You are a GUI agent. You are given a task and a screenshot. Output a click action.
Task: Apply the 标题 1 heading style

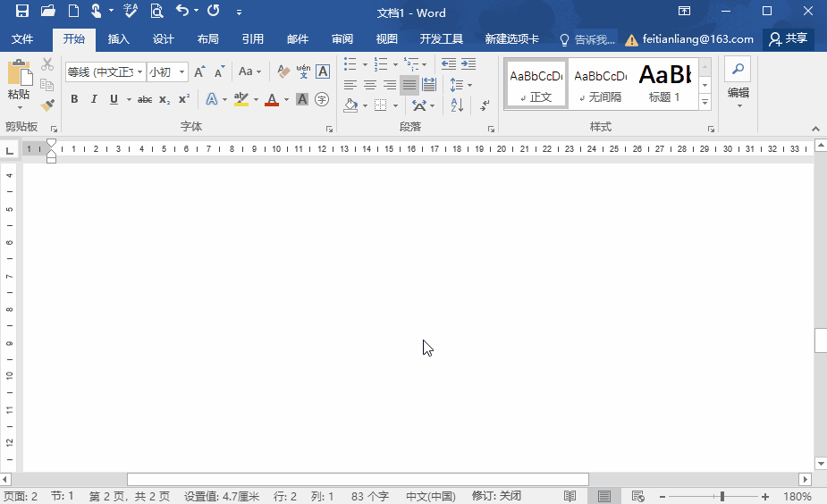point(664,84)
